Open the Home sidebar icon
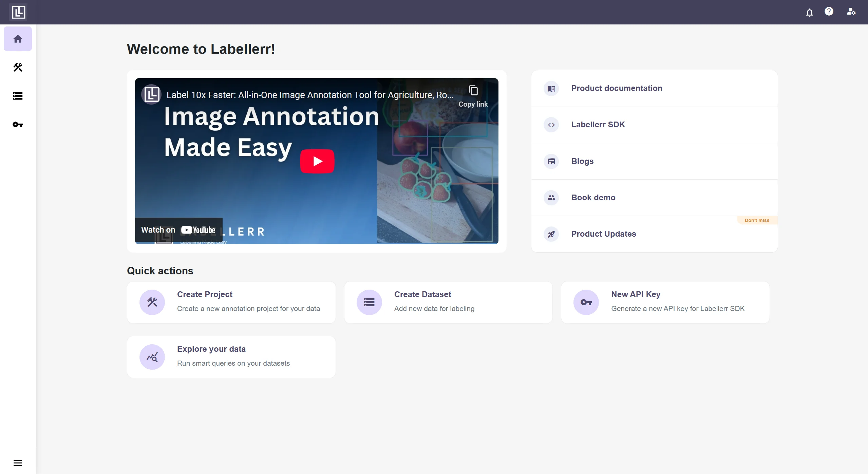Screen dimensions: 868x474 [x=18, y=39]
